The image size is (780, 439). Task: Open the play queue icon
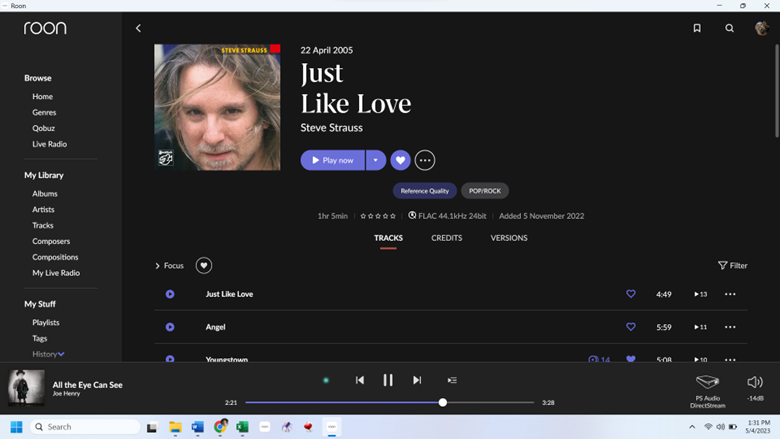(452, 380)
